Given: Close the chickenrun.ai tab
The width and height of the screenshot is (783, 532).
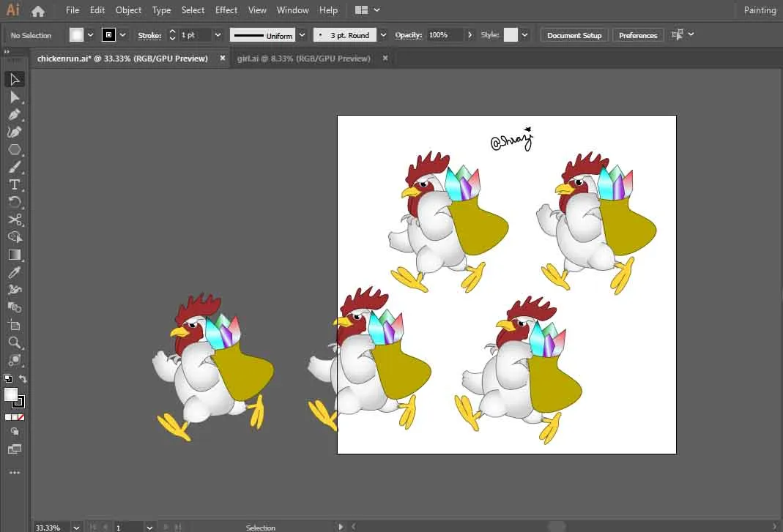Looking at the screenshot, I should 223,58.
